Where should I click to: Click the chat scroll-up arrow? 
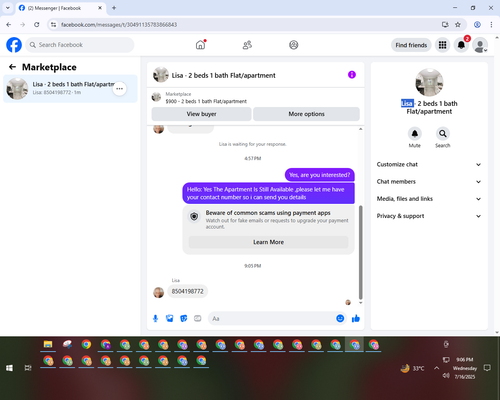click(x=360, y=129)
